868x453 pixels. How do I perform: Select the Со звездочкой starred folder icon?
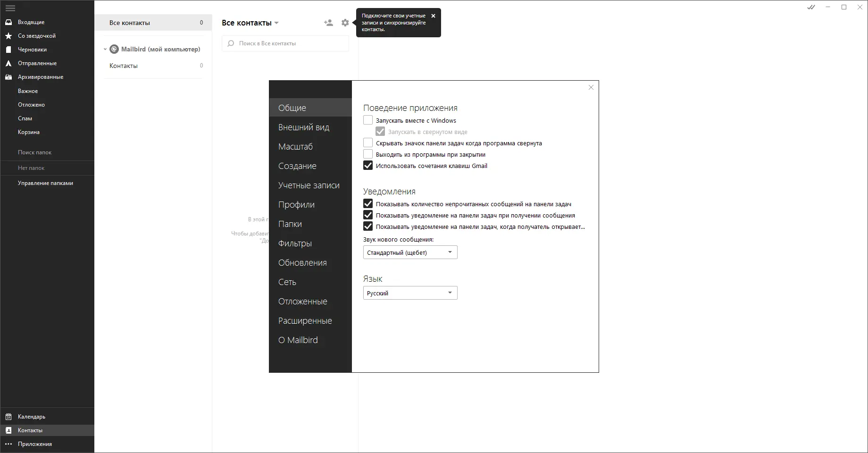[x=8, y=35]
